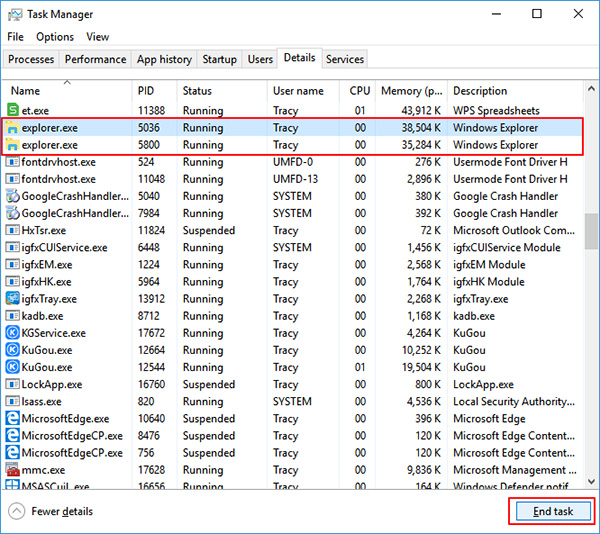Collapse view with Fewer details
Viewport: 600px width, 534px height.
[51, 511]
